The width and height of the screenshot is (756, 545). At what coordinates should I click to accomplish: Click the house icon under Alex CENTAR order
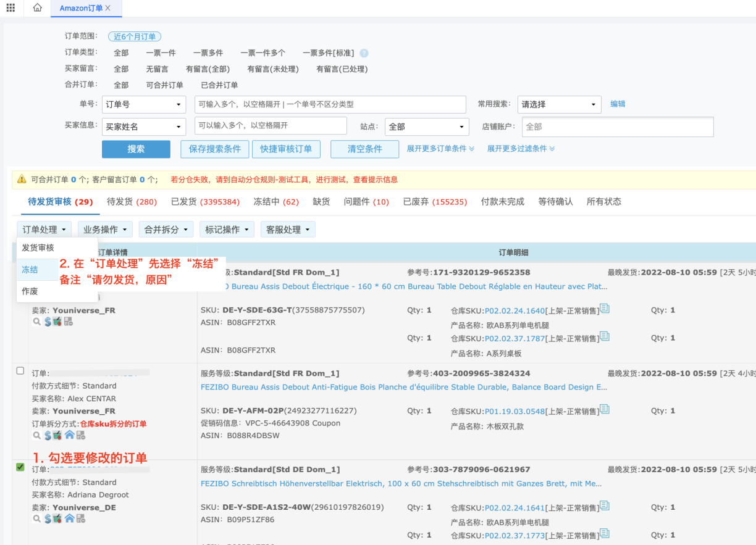coord(69,435)
